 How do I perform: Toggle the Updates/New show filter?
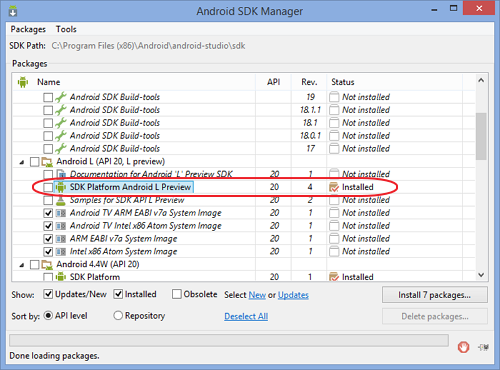point(48,294)
